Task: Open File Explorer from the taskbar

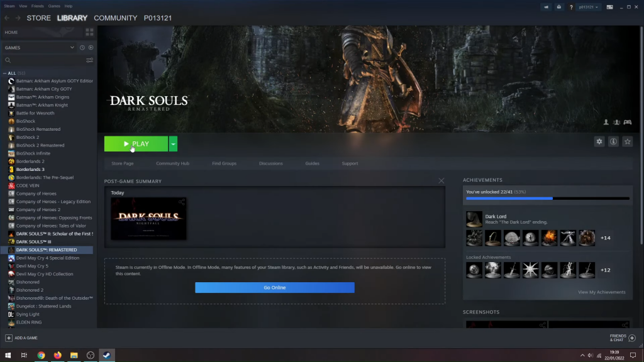Action: pos(74,355)
